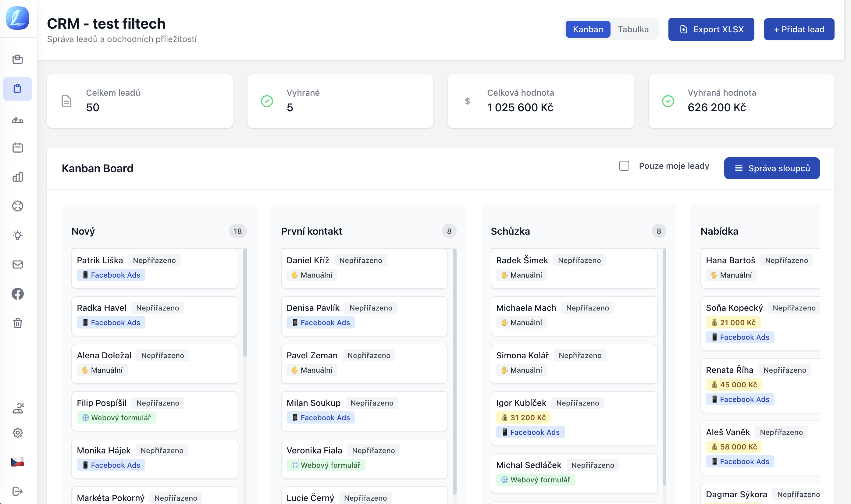Click the Nabídka column header
Screen dimensions: 851x504
point(719,231)
